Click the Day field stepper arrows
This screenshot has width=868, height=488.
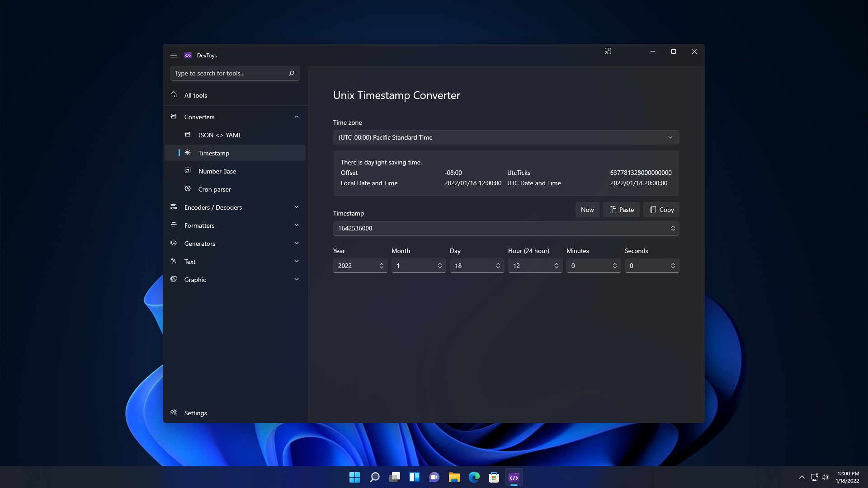tap(498, 266)
